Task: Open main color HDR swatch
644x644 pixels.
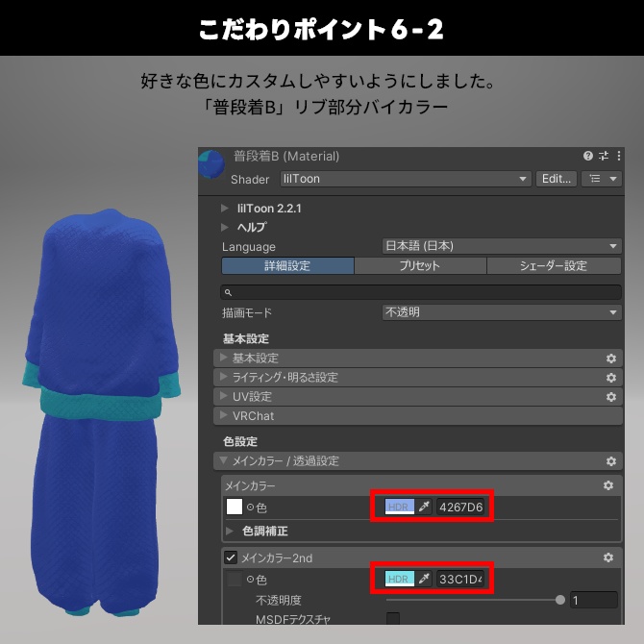Action: coord(399,507)
